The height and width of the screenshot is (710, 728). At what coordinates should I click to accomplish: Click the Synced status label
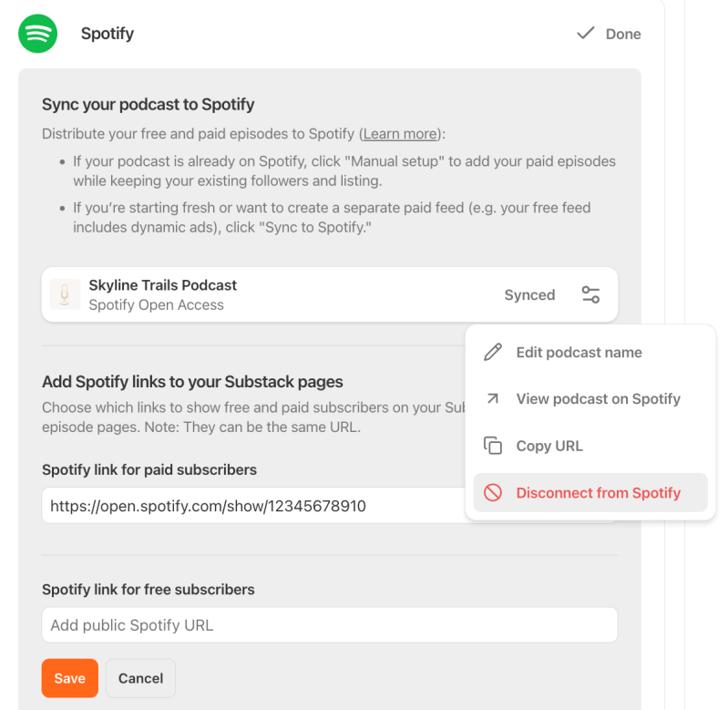(x=529, y=295)
